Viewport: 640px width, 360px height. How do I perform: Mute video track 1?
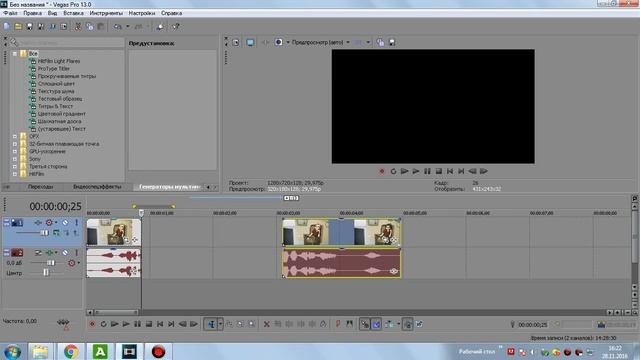(x=65, y=223)
